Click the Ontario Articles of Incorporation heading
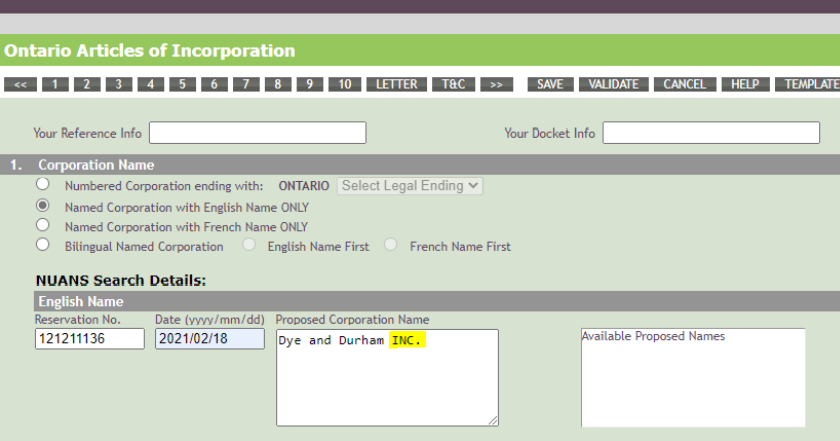The height and width of the screenshot is (441, 840). point(149,50)
